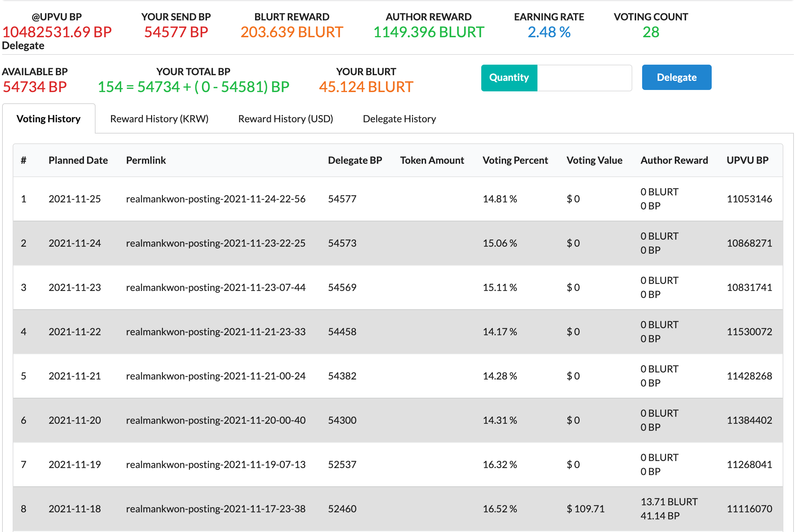Click the blue Delegate button

click(676, 77)
